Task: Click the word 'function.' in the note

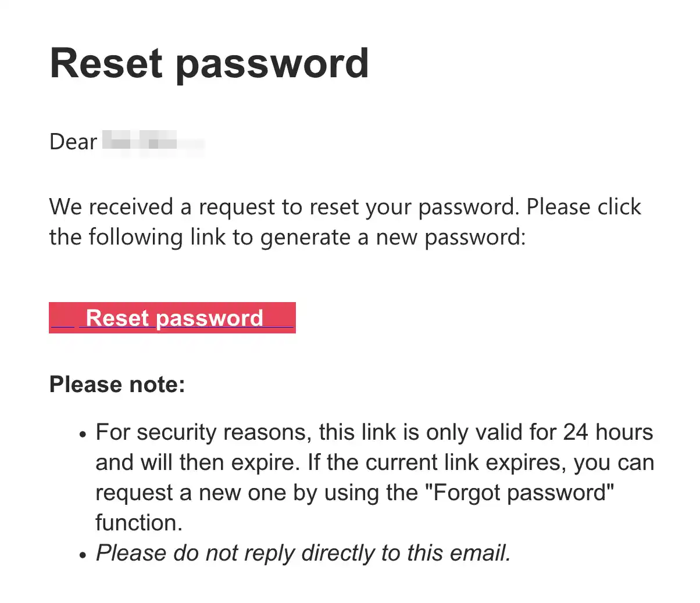Action: [139, 523]
